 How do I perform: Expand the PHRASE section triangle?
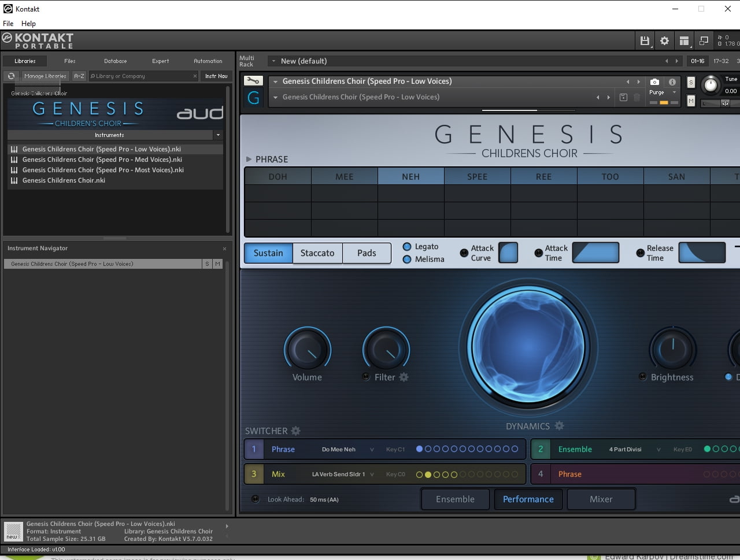pyautogui.click(x=249, y=159)
